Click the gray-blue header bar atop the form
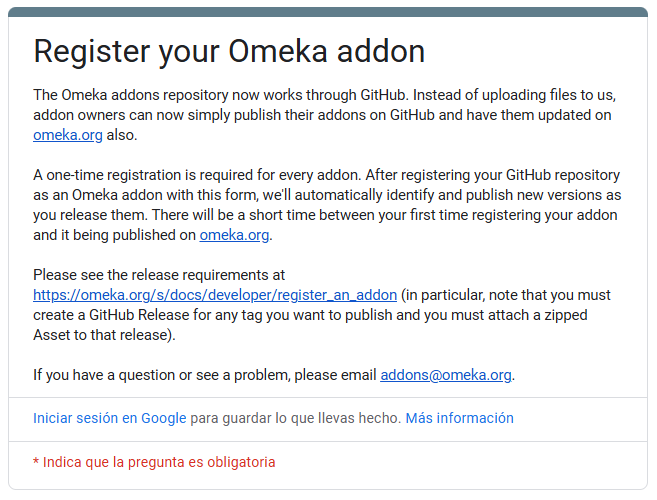The height and width of the screenshot is (500, 657). [328, 12]
